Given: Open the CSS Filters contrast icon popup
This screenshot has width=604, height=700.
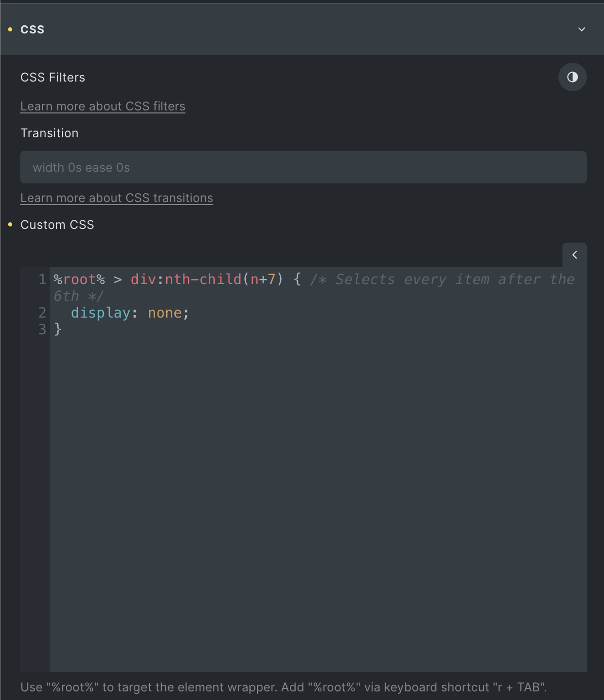Looking at the screenshot, I should [572, 77].
